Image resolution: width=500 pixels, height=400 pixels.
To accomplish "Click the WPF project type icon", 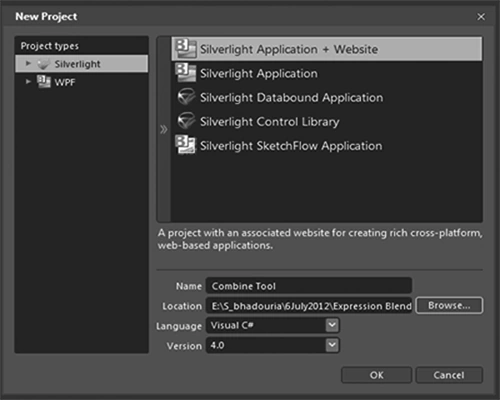I will point(44,82).
